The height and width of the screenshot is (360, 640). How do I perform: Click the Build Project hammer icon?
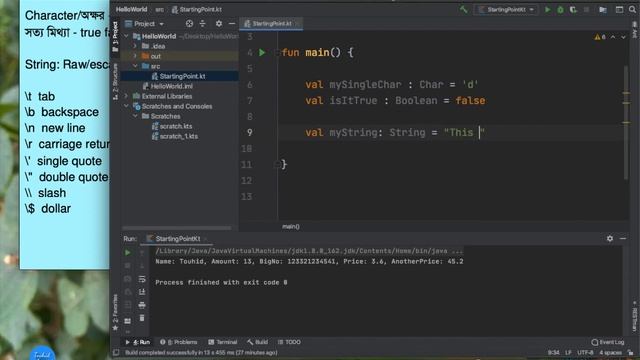click(x=463, y=9)
